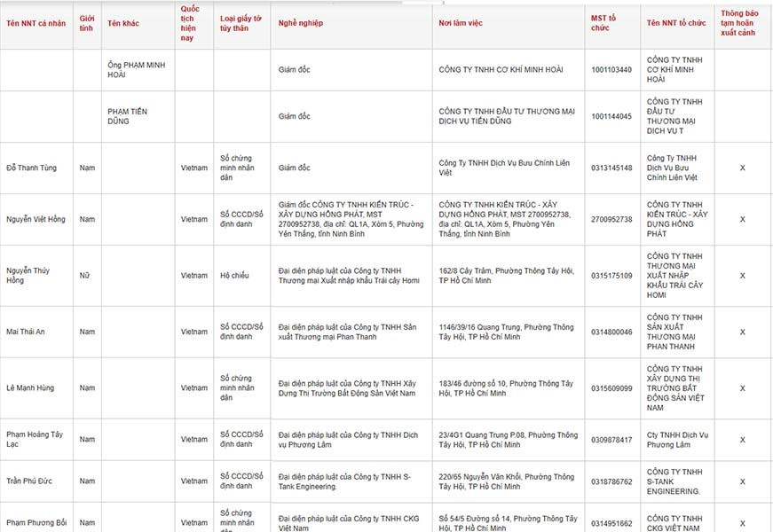Click the 'Tên NNT cá nhân' column header
The height and width of the screenshot is (532, 773).
pyautogui.click(x=36, y=23)
